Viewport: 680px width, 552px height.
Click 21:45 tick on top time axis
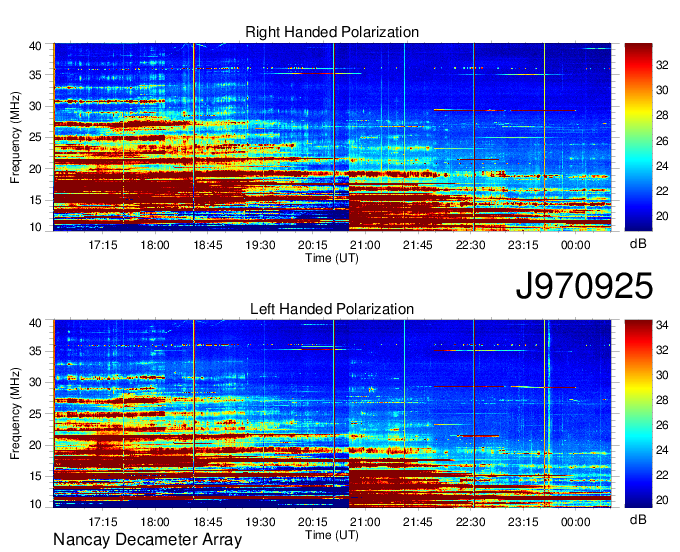point(418,245)
